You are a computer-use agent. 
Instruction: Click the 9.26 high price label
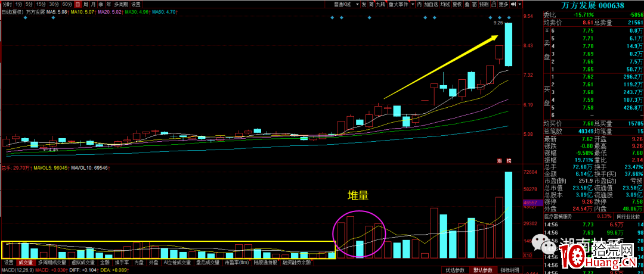coord(498,23)
